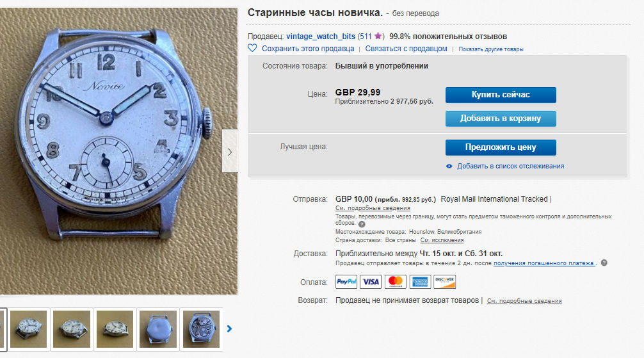The image size is (644, 358).
Task: Click the Предложить цену button
Action: [501, 147]
